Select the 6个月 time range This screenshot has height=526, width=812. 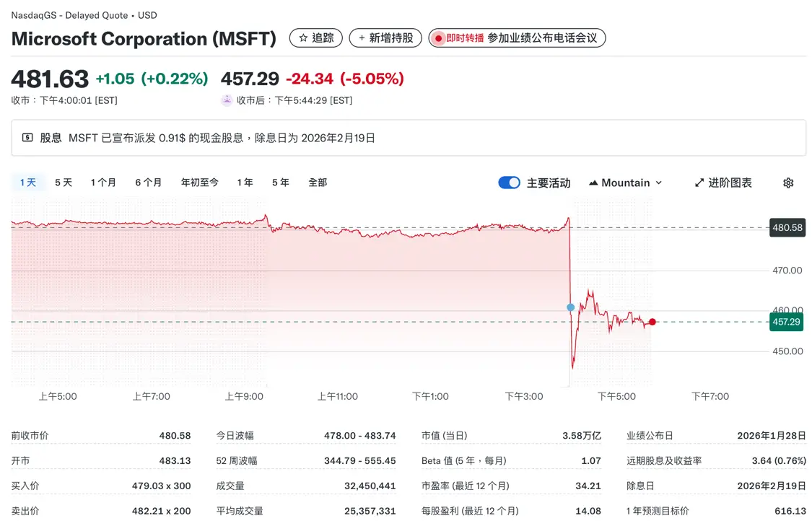148,183
